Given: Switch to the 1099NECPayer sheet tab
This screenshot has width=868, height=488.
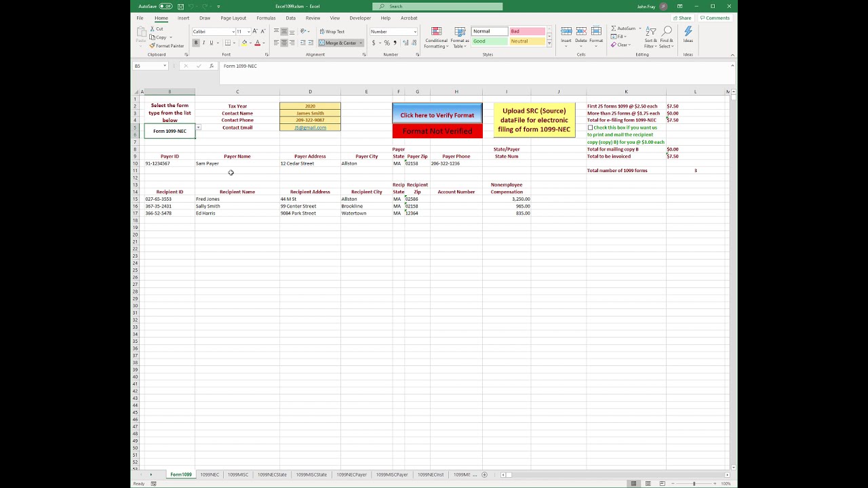Looking at the screenshot, I should click(x=351, y=474).
